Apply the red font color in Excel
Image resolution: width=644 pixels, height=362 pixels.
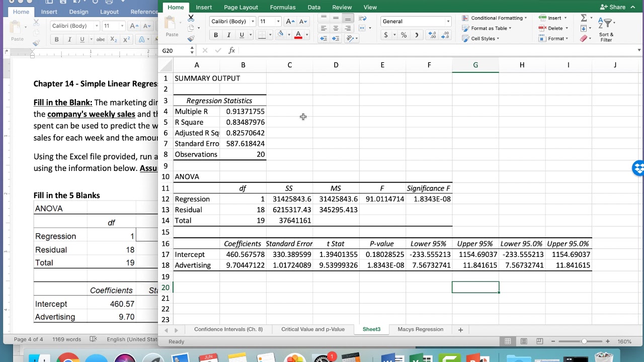click(298, 35)
